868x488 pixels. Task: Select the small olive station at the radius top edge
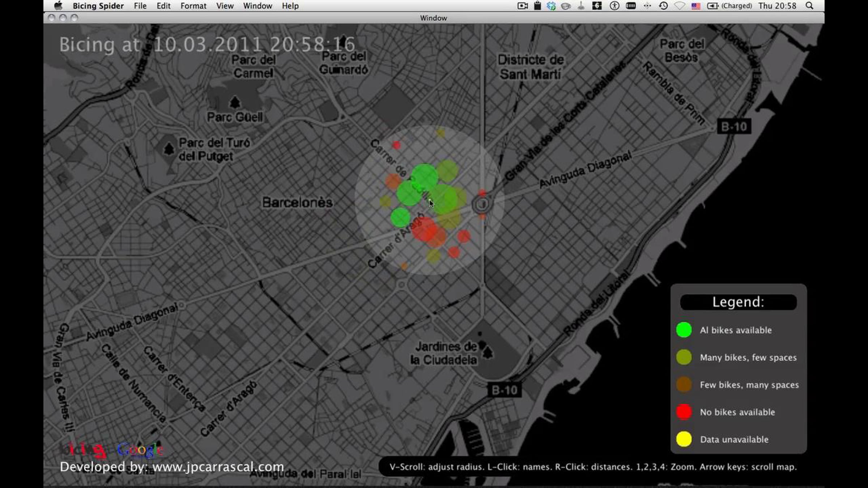pos(441,133)
